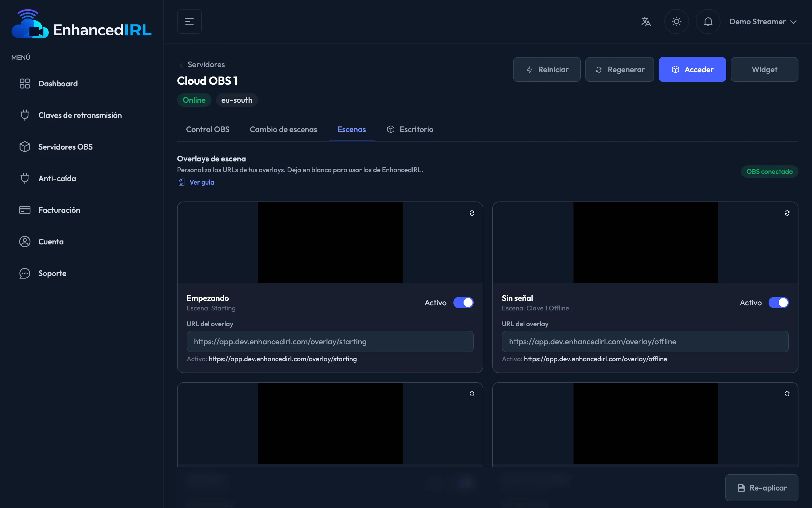Click the Dashboard grid icon
The height and width of the screenshot is (508, 812).
25,84
